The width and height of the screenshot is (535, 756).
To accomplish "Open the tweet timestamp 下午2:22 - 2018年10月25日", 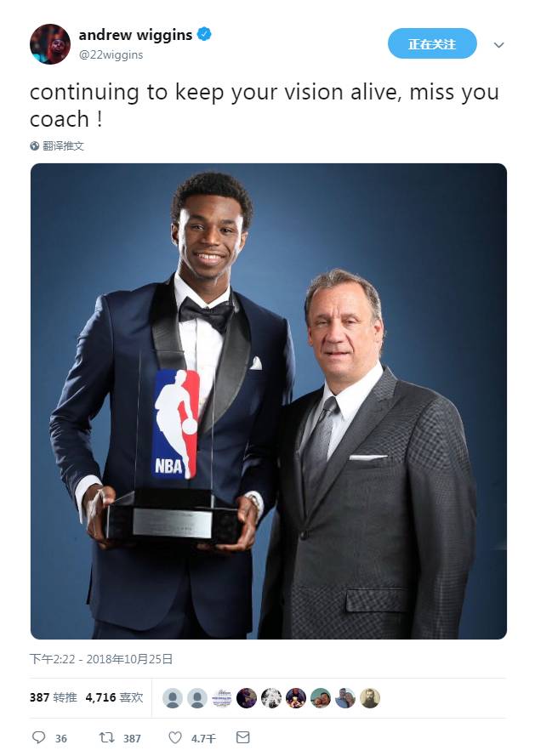I will (101, 659).
